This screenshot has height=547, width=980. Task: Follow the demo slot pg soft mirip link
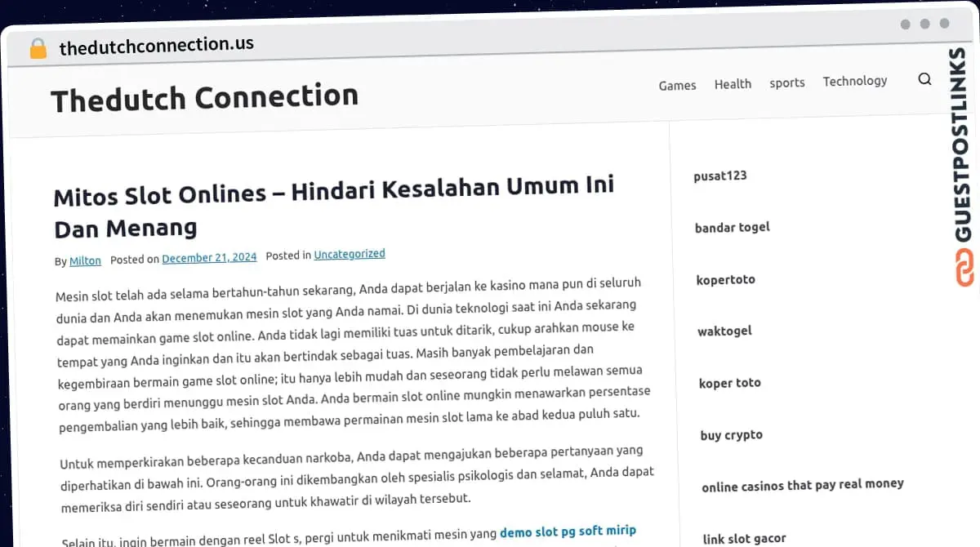[x=568, y=531]
